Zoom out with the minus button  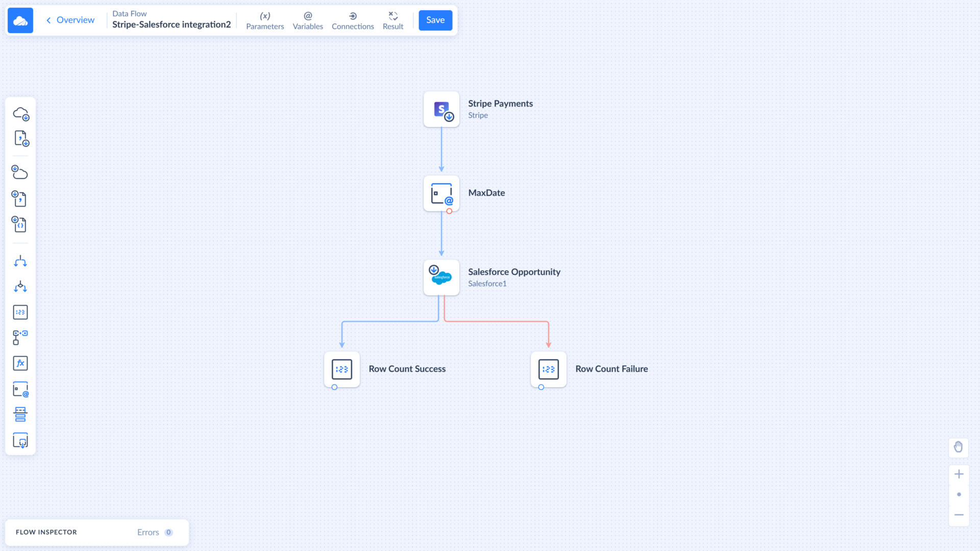point(959,515)
